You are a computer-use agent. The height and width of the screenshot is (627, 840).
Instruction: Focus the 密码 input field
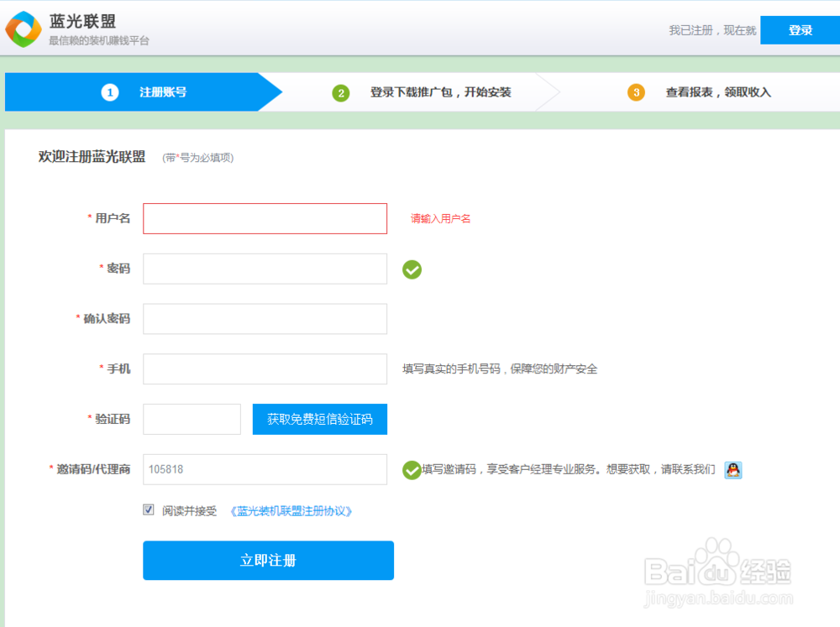click(265, 269)
